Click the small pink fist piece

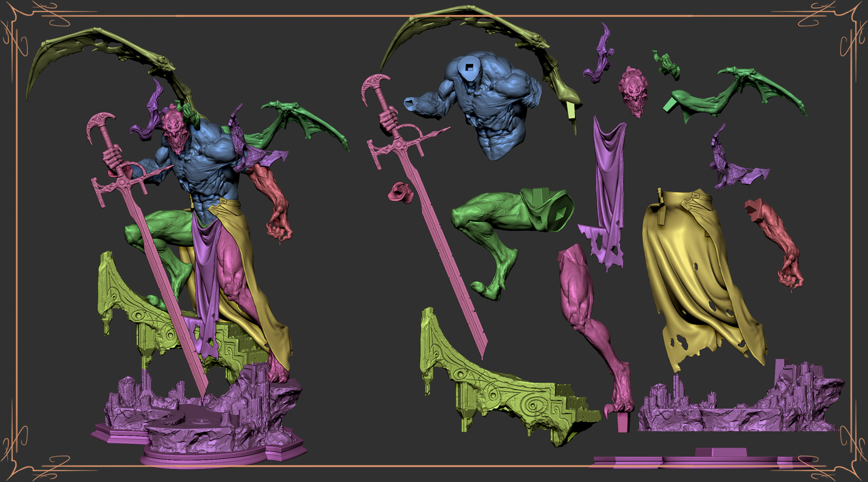401,192
